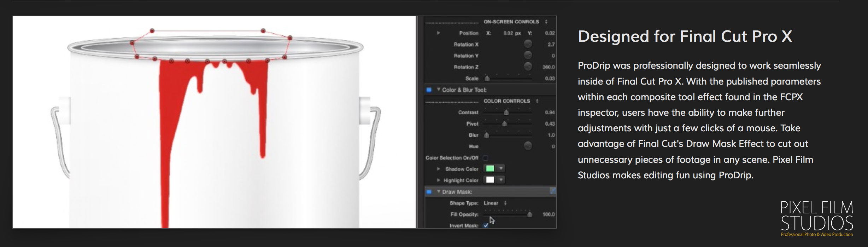This screenshot has width=868, height=247.
Task: Select the Rotation X value 2.7
Action: point(551,44)
